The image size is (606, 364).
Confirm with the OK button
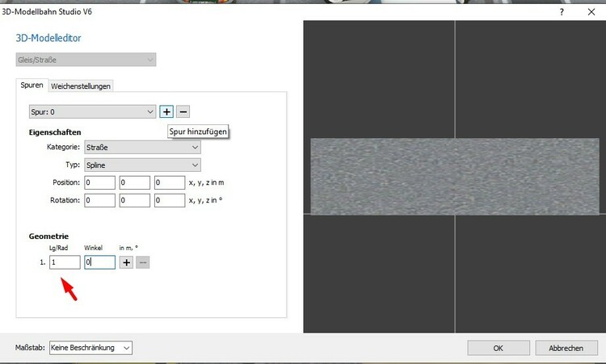499,348
